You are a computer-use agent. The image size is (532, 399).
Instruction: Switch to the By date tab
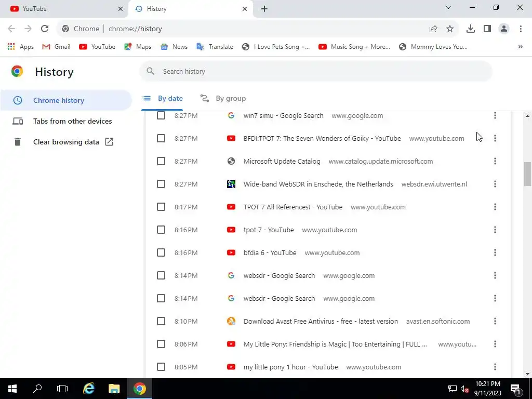162,98
